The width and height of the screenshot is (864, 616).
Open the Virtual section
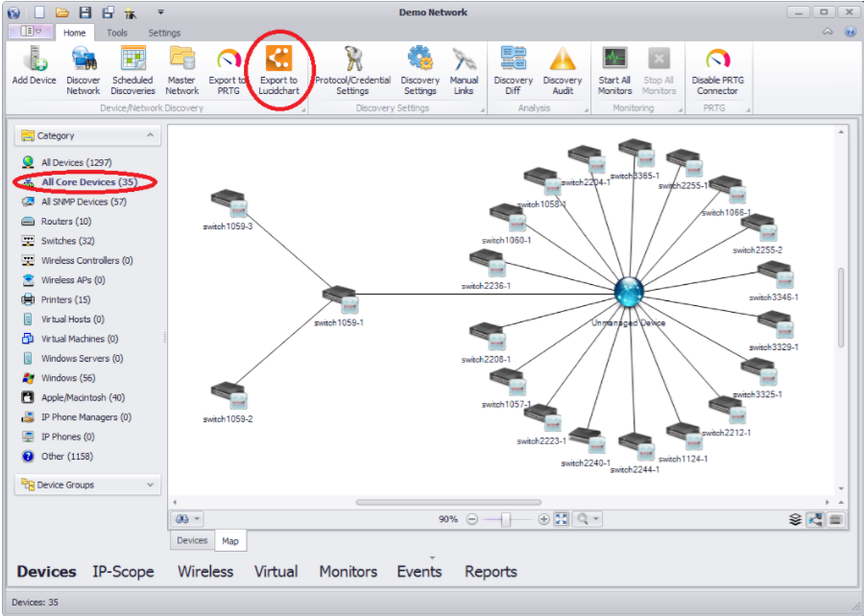pyautogui.click(x=276, y=572)
